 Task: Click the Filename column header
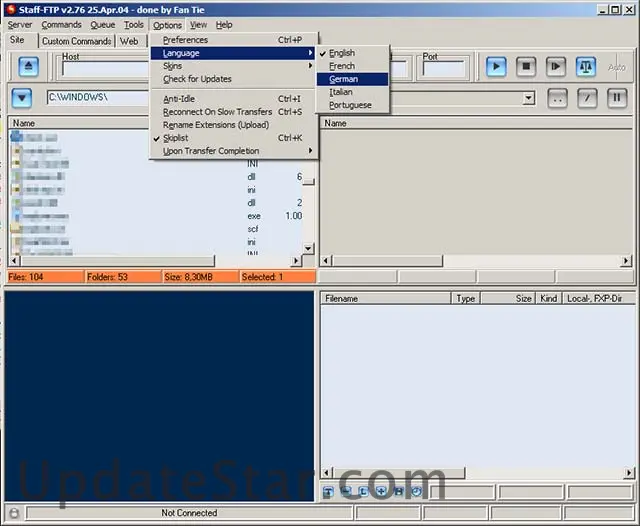point(386,299)
